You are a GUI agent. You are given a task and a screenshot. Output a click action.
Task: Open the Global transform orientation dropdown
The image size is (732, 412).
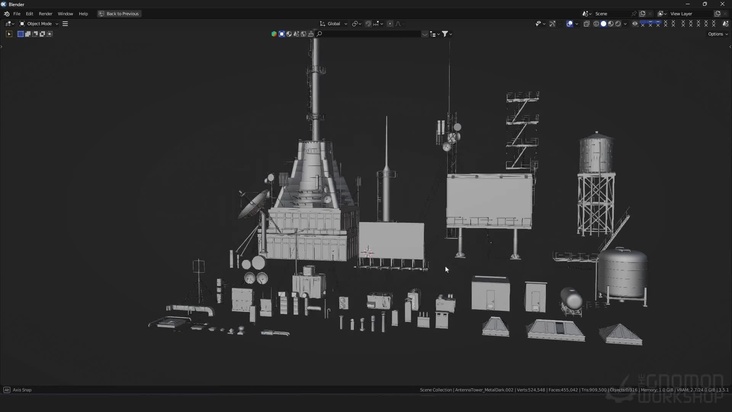coord(333,24)
